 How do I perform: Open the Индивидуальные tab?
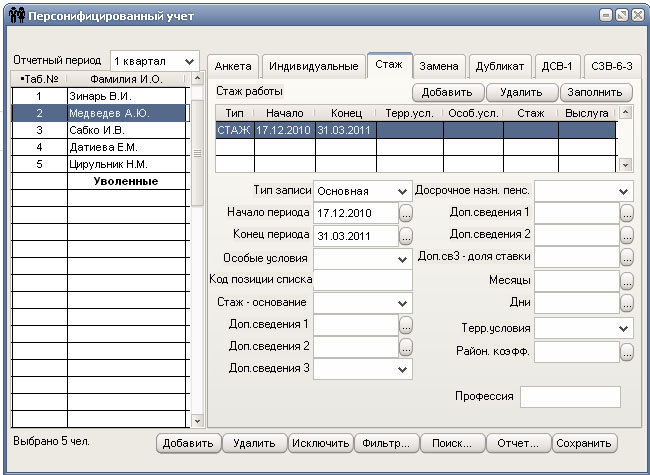pos(313,66)
